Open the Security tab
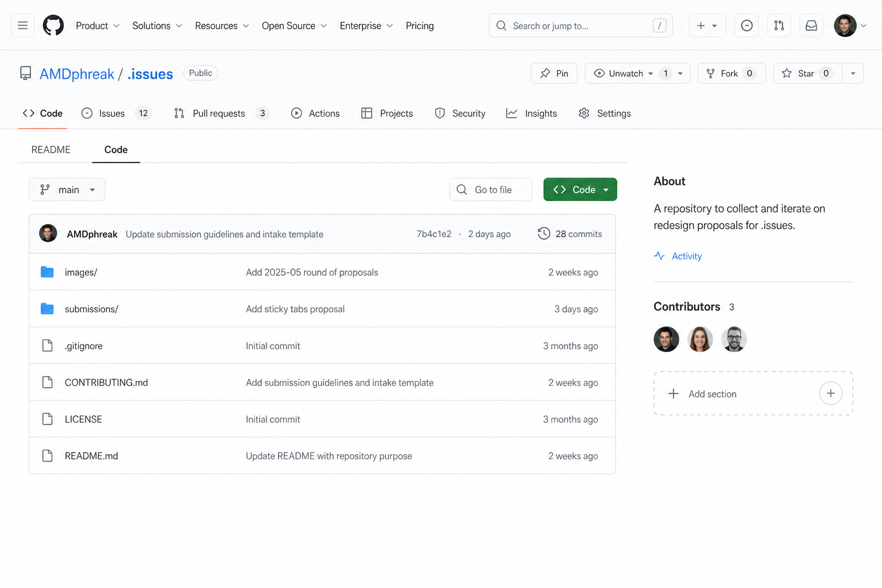882x588 pixels. click(x=460, y=113)
